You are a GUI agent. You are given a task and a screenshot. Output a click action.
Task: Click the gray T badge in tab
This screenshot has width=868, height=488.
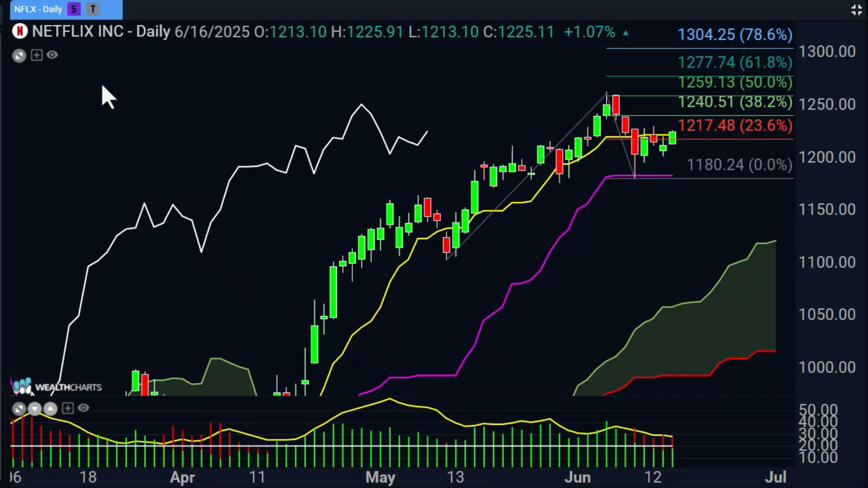point(93,9)
